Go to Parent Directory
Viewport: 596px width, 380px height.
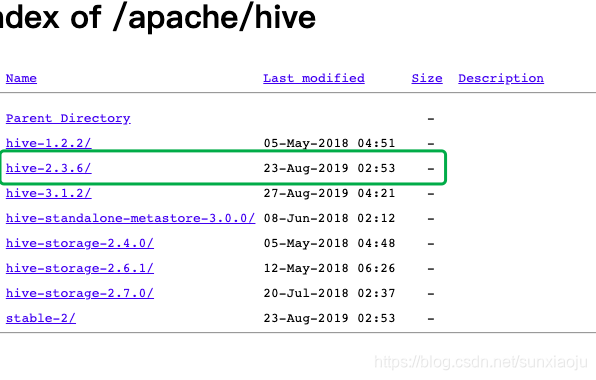68,118
